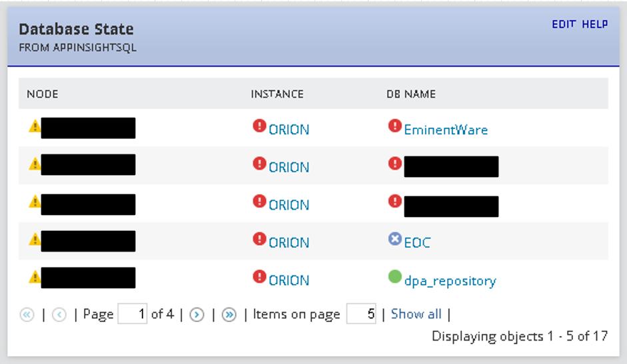Click the blue X status icon next to EOC
Viewport: 627px width, 364px height.
(x=395, y=239)
